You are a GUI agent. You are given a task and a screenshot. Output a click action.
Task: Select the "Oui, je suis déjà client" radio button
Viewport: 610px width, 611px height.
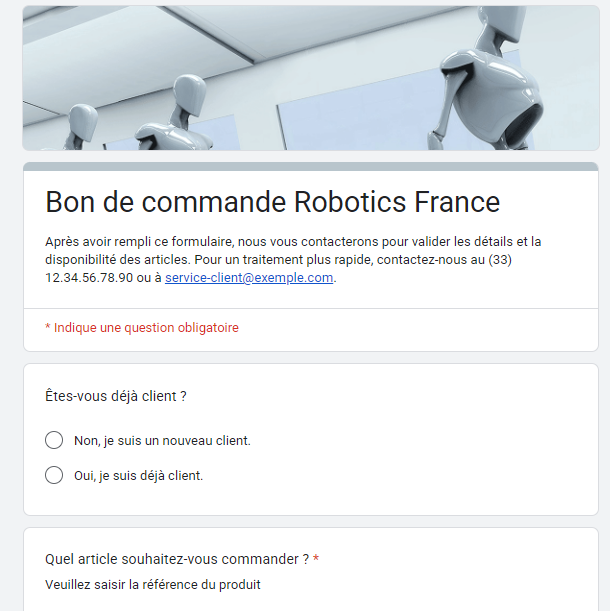point(54,475)
